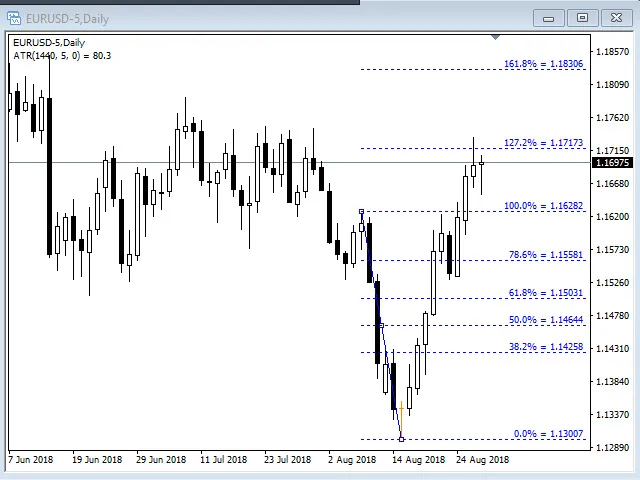
Task: Close the EURUSD-5 Daily chart window
Action: tap(616, 18)
